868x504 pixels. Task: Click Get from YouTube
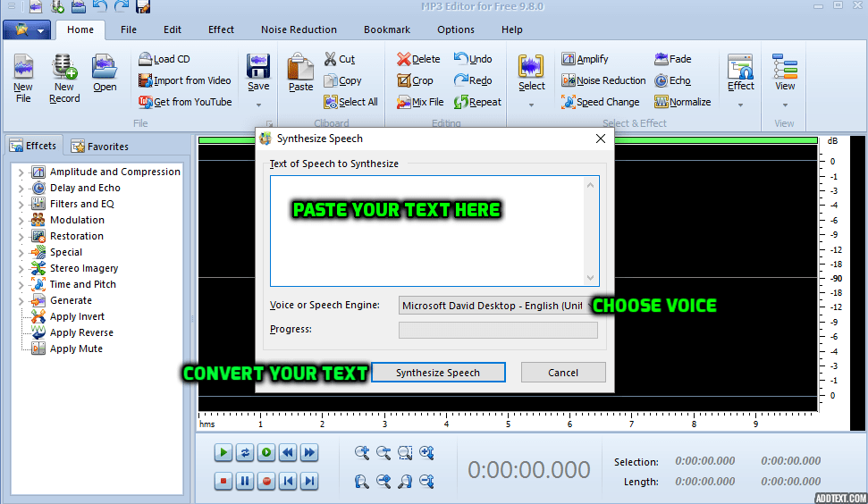185,102
